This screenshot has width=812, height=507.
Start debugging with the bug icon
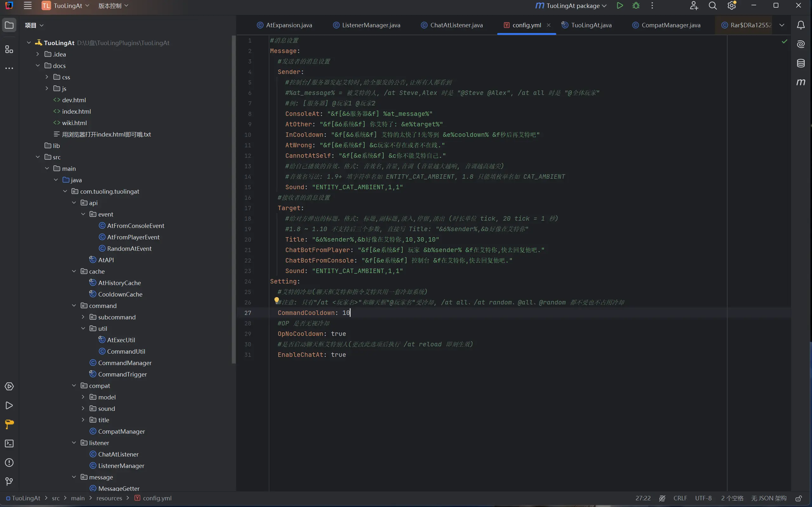(636, 6)
